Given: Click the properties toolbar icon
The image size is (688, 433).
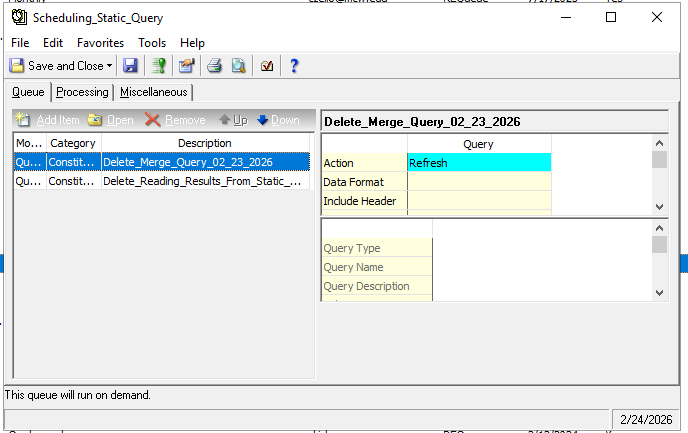Looking at the screenshot, I should (186, 66).
